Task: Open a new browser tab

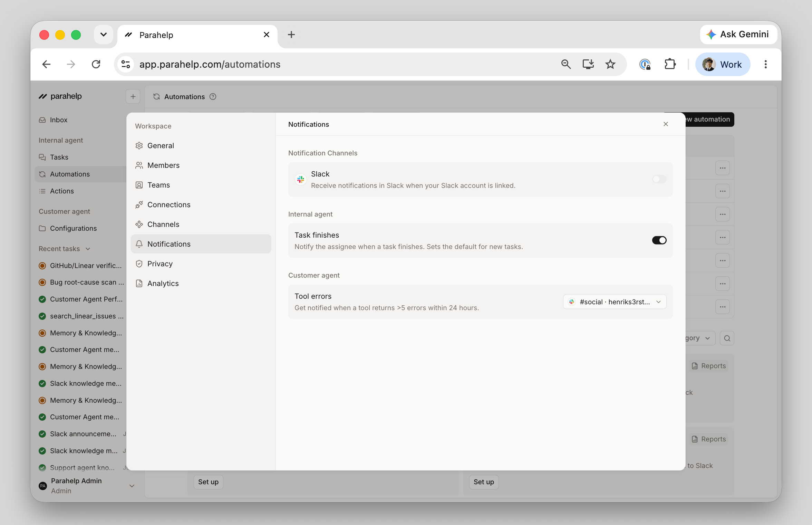Action: tap(291, 35)
